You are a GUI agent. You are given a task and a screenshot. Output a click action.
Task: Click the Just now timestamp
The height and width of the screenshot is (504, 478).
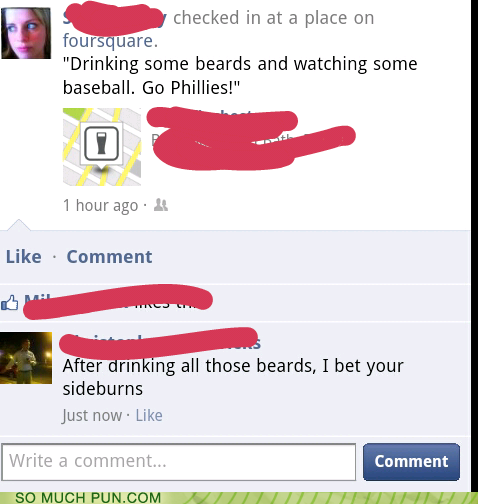pyautogui.click(x=92, y=416)
